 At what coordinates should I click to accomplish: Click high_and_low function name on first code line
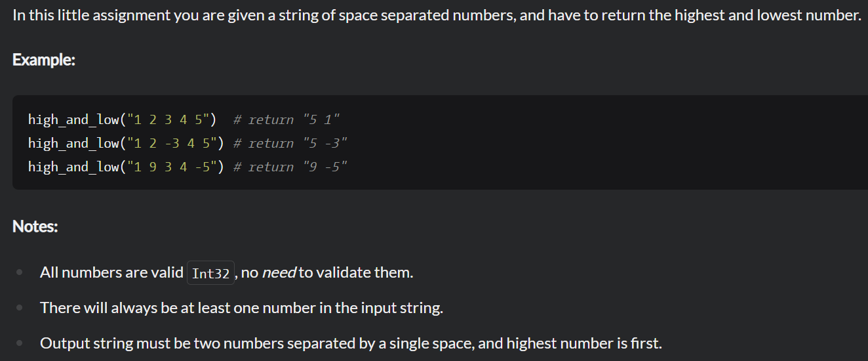tap(73, 119)
